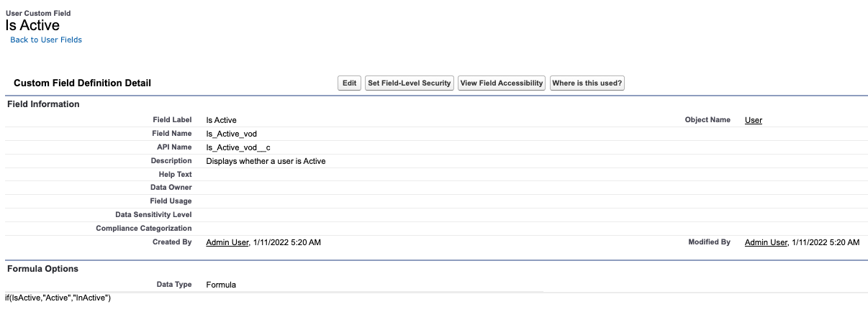Open the User object name link
Screen dimensions: 868x312
(753, 120)
